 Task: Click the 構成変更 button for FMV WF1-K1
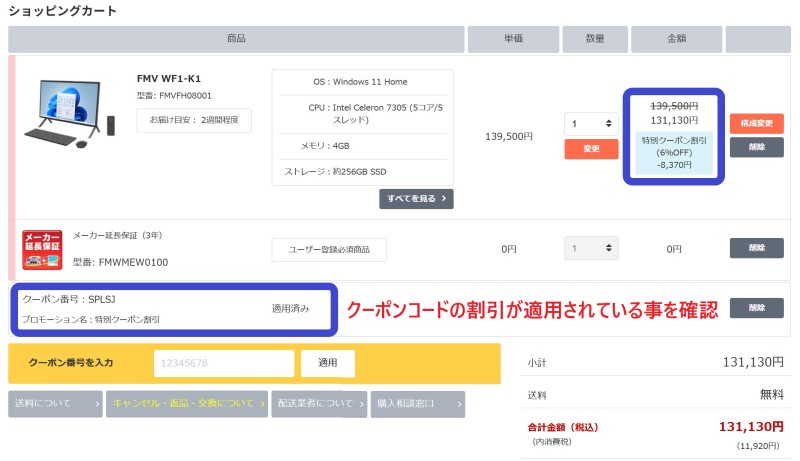757,123
